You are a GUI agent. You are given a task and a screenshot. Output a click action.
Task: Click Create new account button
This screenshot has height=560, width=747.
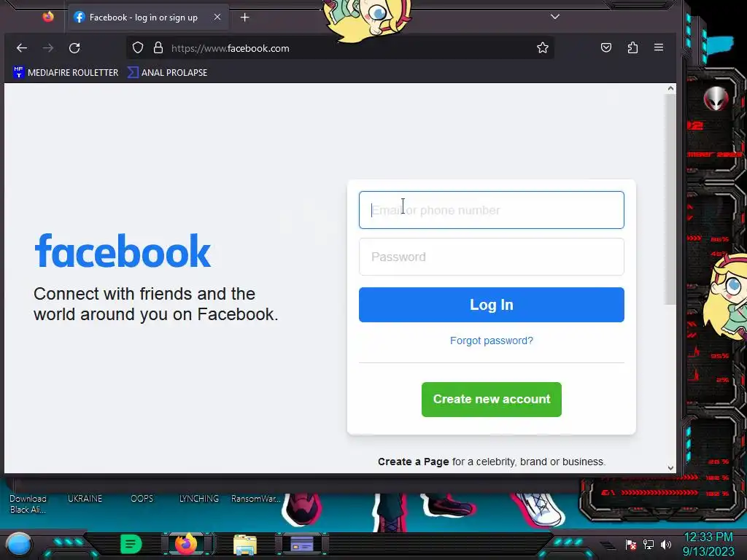[x=492, y=399]
